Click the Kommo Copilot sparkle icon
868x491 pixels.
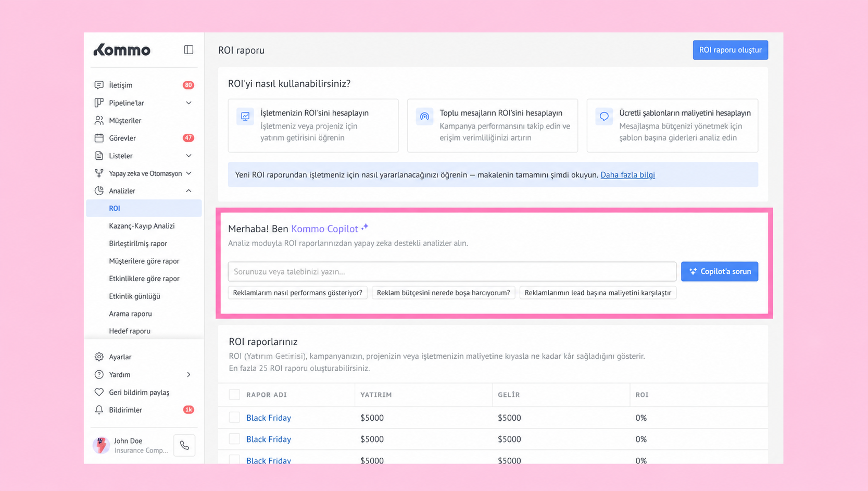[x=365, y=226]
